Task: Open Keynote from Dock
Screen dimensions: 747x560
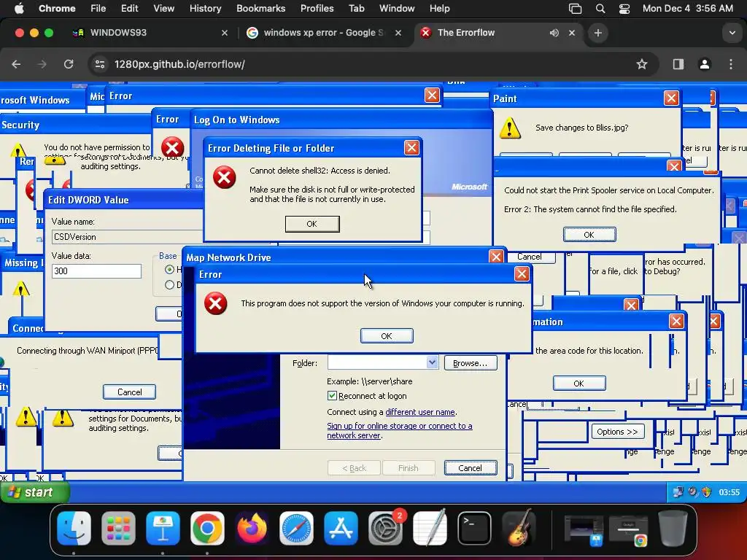Action: tap(163, 528)
